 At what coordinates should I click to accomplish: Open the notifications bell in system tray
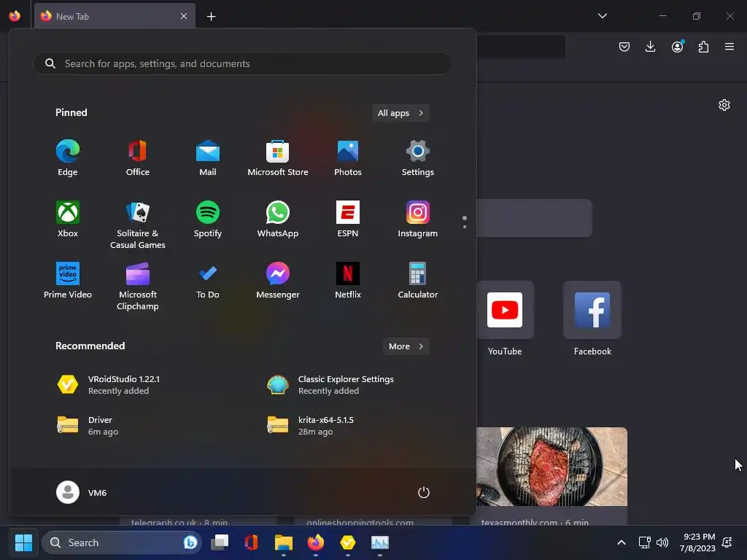[727, 542]
